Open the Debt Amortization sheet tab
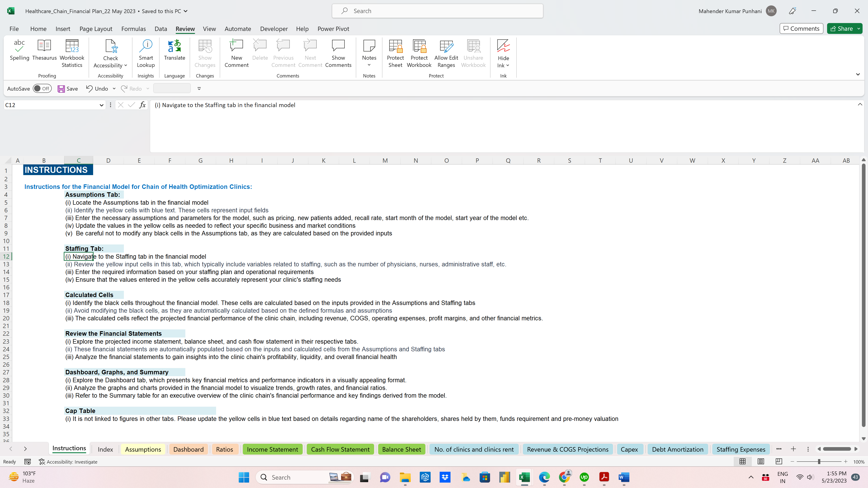 click(x=678, y=449)
